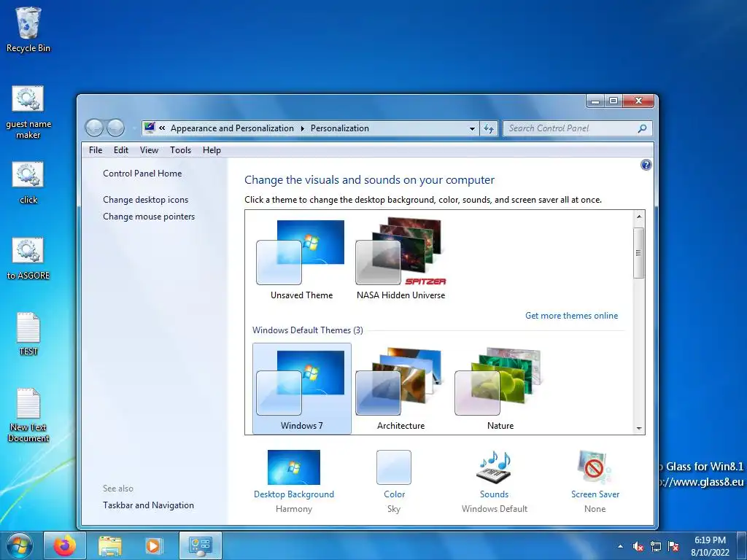747x560 pixels.
Task: Open the window Color swatch
Action: [393, 467]
